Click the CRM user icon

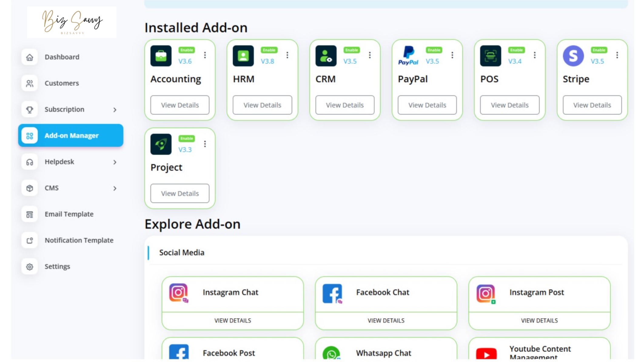point(326,56)
